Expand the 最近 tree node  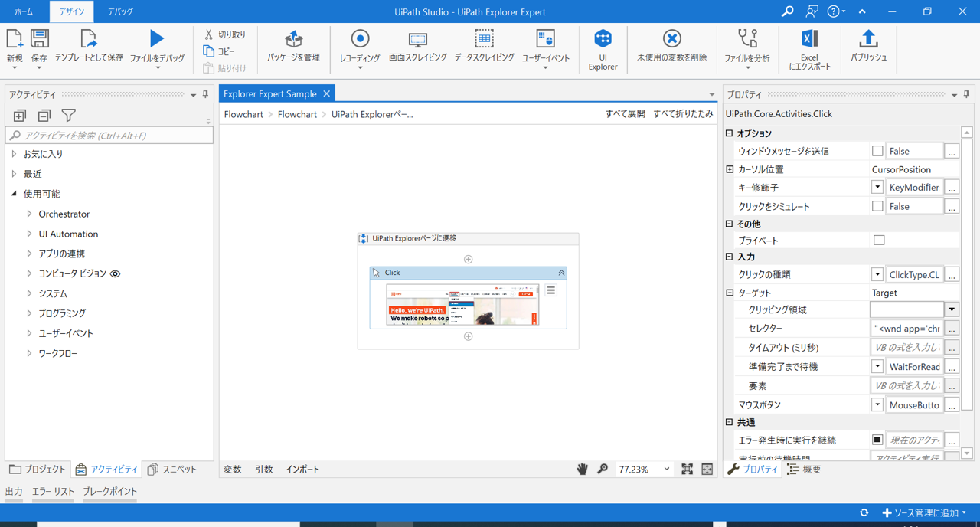[x=14, y=174]
